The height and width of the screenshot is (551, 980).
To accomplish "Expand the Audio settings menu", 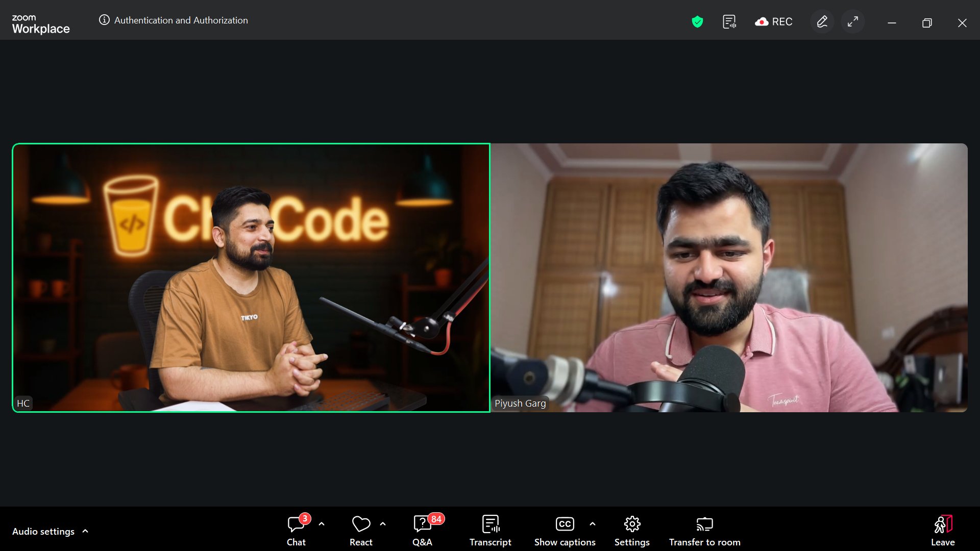I will click(50, 531).
